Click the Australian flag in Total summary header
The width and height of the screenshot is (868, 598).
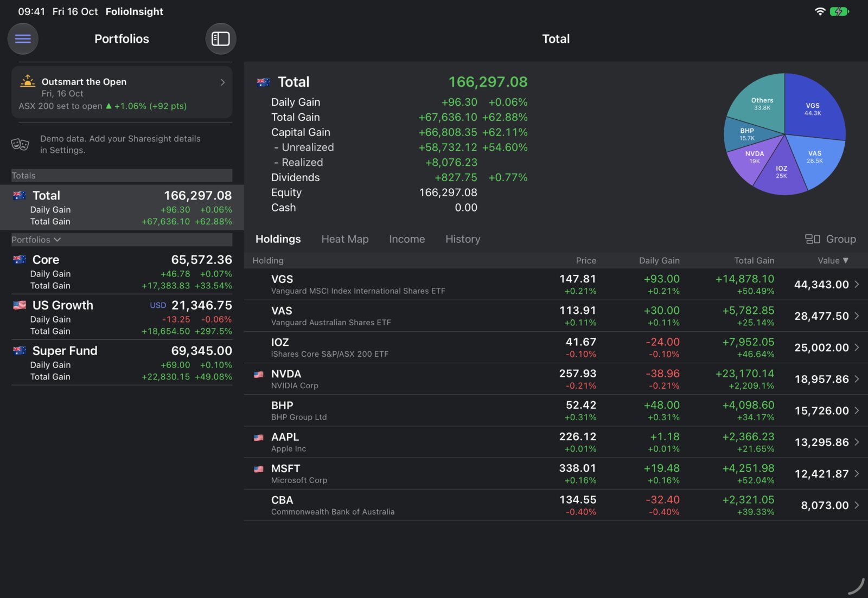click(x=263, y=82)
